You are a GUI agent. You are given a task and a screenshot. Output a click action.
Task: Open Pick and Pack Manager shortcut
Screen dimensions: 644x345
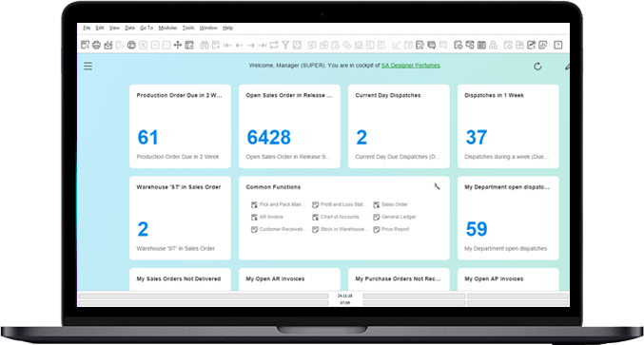tap(279, 204)
